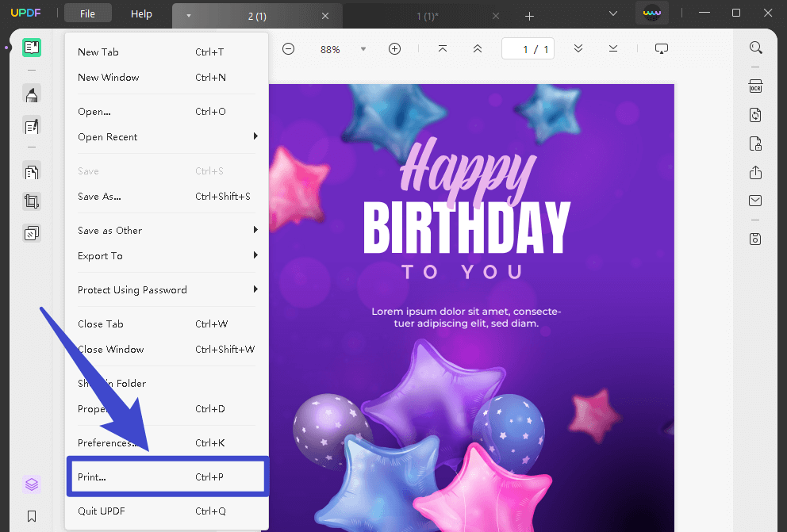
Task: Zoom out with the minus icon
Action: 288,48
